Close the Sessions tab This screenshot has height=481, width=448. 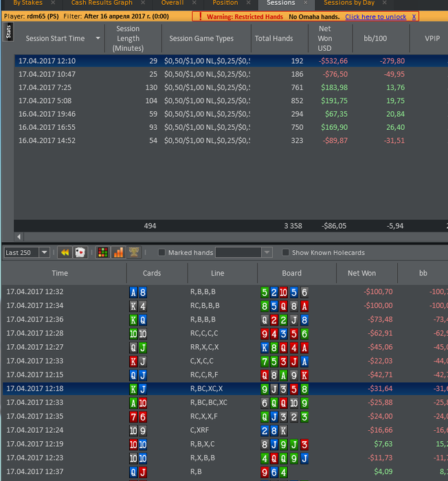305,3
